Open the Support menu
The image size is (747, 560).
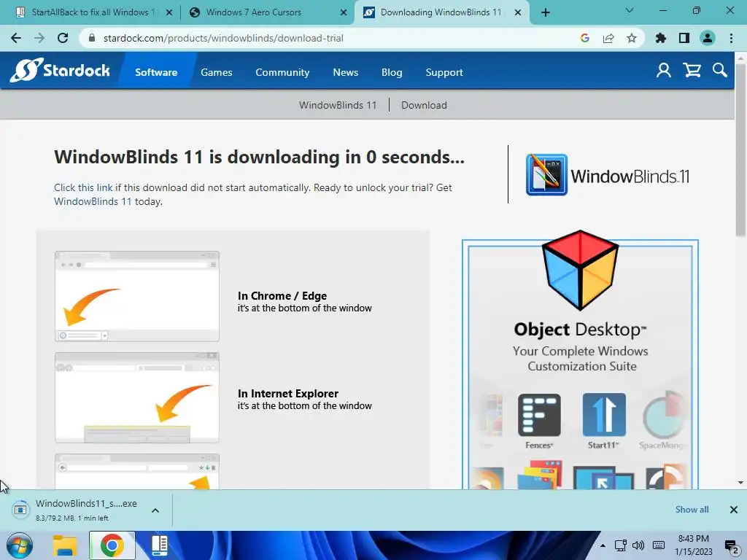coord(444,72)
